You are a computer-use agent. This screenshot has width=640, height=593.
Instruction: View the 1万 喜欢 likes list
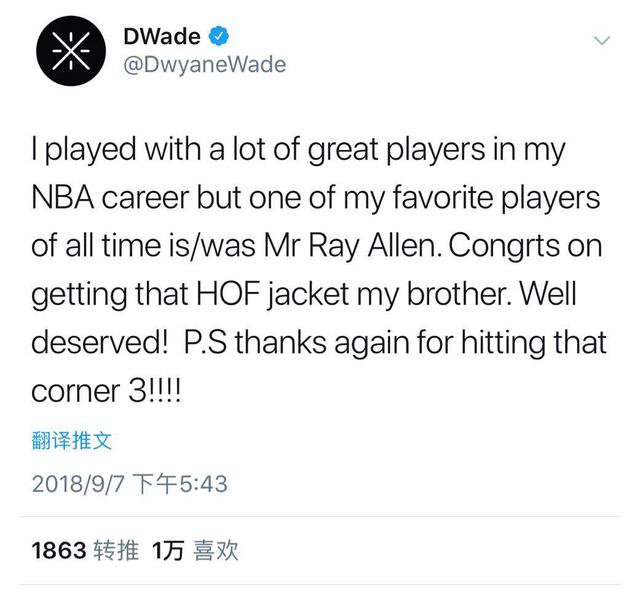click(x=195, y=550)
